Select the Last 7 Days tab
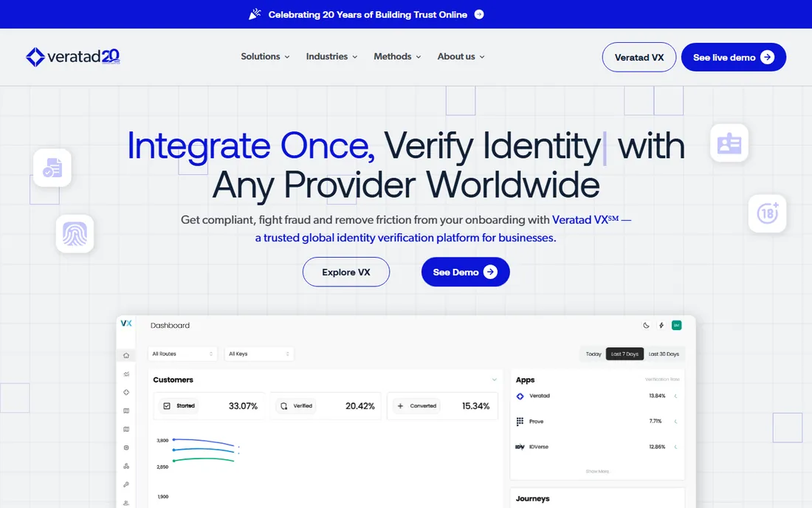This screenshot has width=812, height=508. tap(625, 354)
